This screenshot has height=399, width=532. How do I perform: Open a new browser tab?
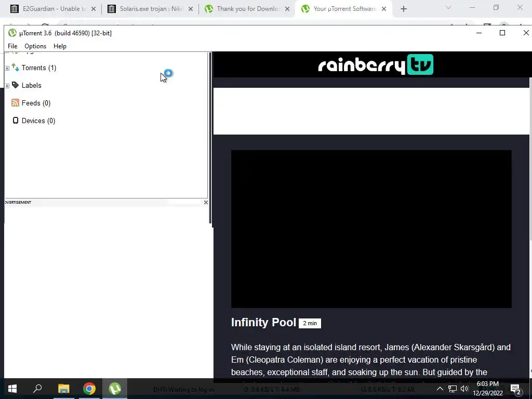[x=403, y=9]
